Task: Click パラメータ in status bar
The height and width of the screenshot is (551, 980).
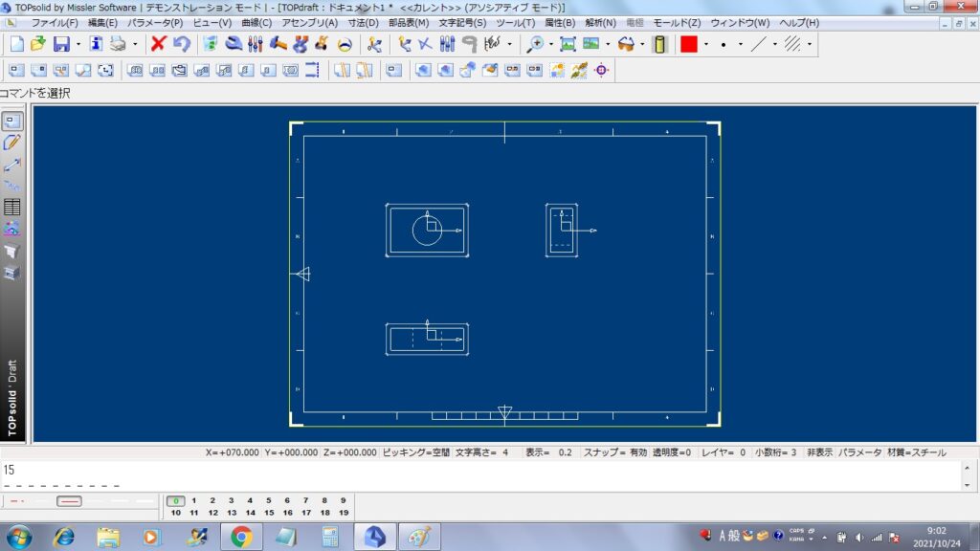Action: pyautogui.click(x=860, y=452)
